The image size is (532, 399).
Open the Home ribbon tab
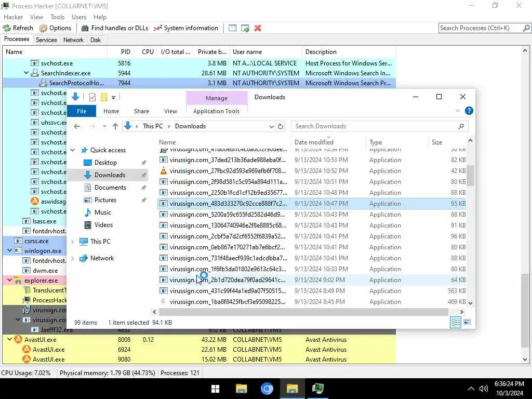point(111,111)
